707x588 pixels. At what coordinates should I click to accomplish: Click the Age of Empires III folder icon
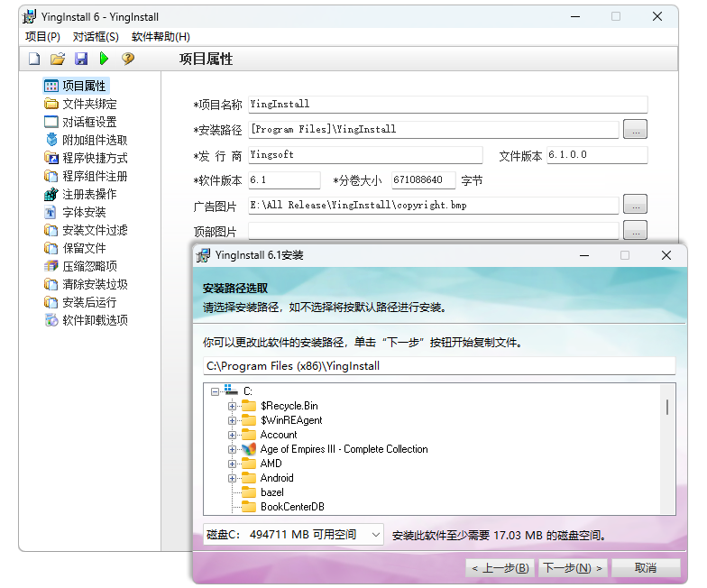(x=249, y=449)
